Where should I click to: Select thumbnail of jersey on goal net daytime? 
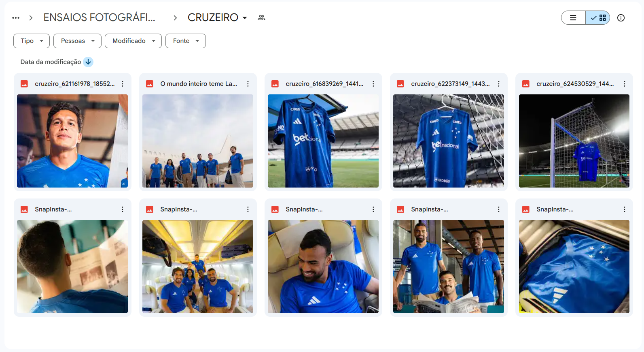449,141
